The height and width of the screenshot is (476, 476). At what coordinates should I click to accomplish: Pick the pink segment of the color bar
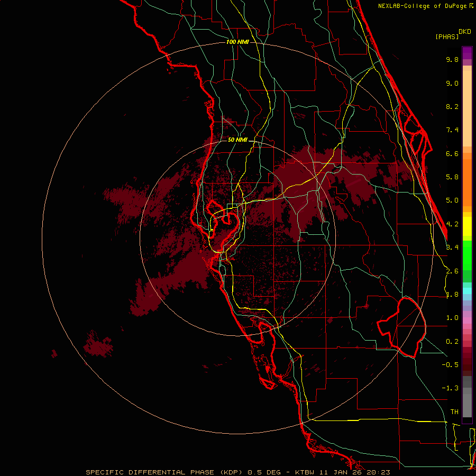click(x=467, y=321)
